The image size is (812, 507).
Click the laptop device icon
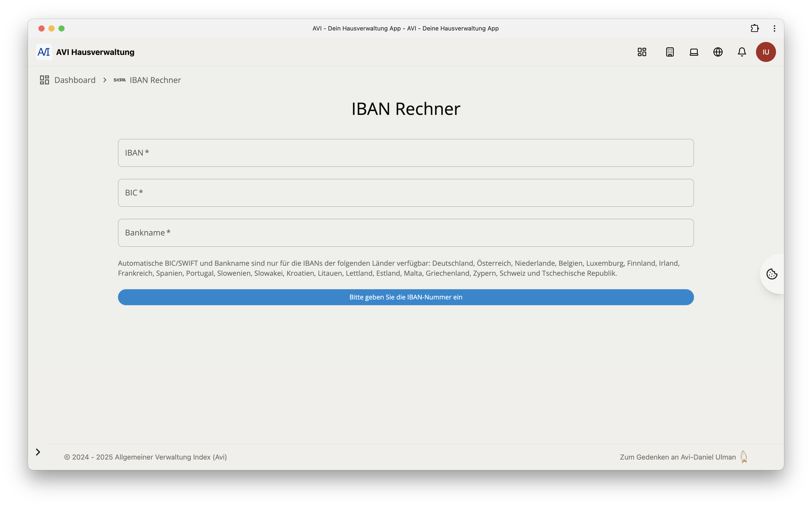(x=693, y=52)
